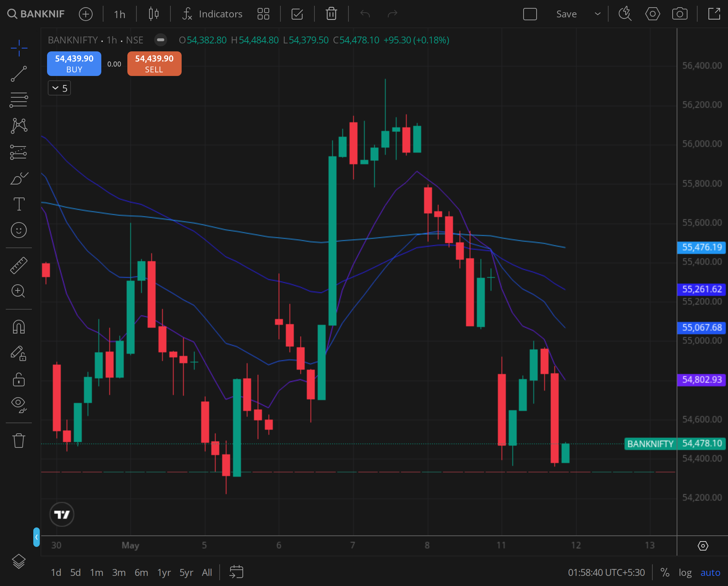Expand the collapsed side panel blue handle
The width and height of the screenshot is (728, 586).
click(36, 537)
